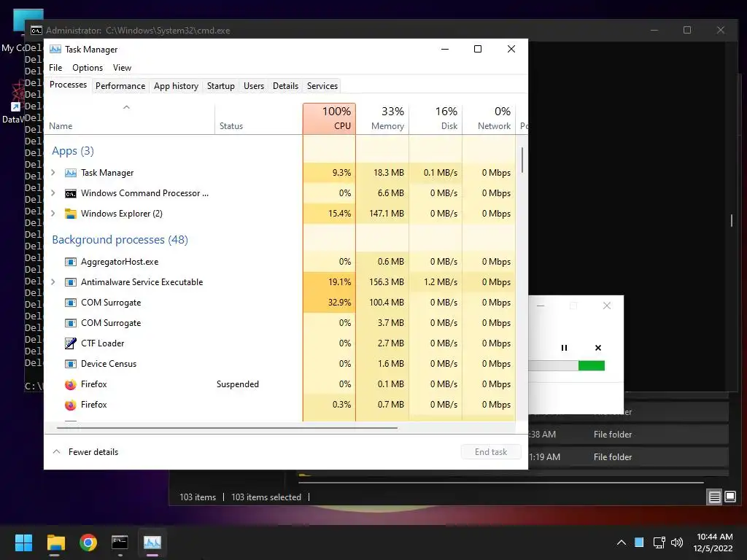
Task: Open the Options menu
Action: (x=88, y=68)
